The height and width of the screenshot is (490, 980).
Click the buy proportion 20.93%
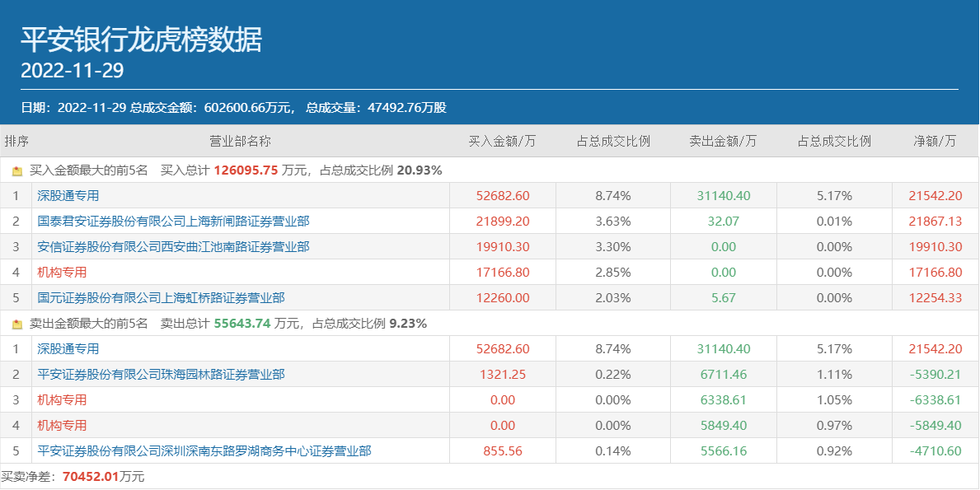(420, 170)
